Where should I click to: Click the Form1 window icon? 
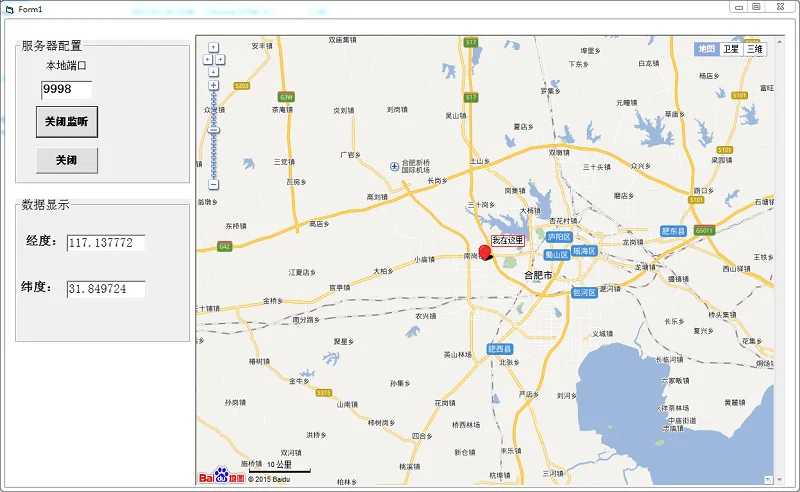coord(10,9)
